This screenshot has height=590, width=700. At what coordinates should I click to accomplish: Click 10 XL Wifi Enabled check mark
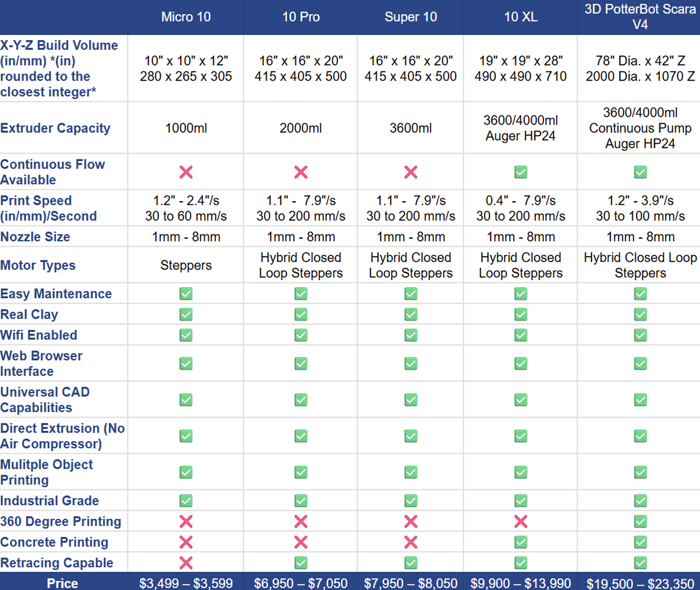tap(521, 335)
